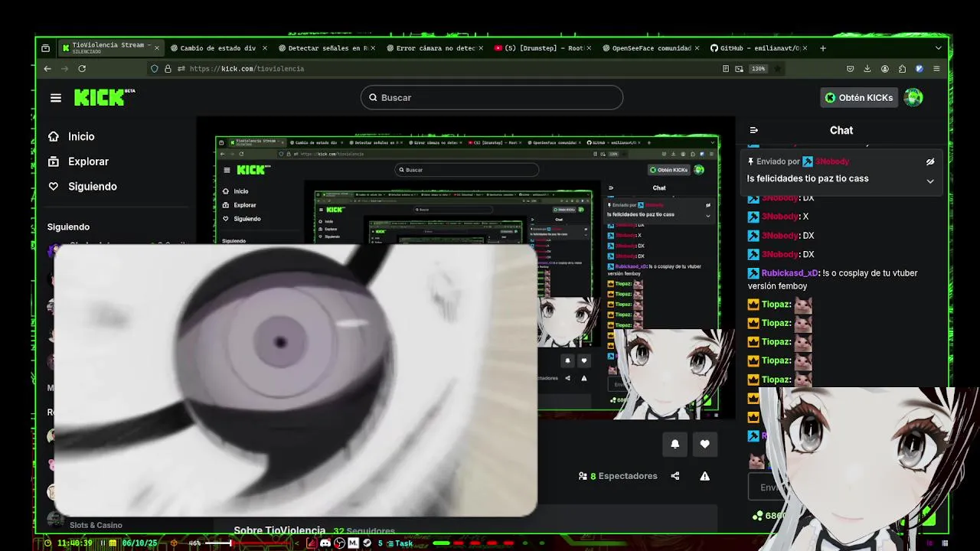Click the Sobre TioViolencia heading

click(x=279, y=530)
